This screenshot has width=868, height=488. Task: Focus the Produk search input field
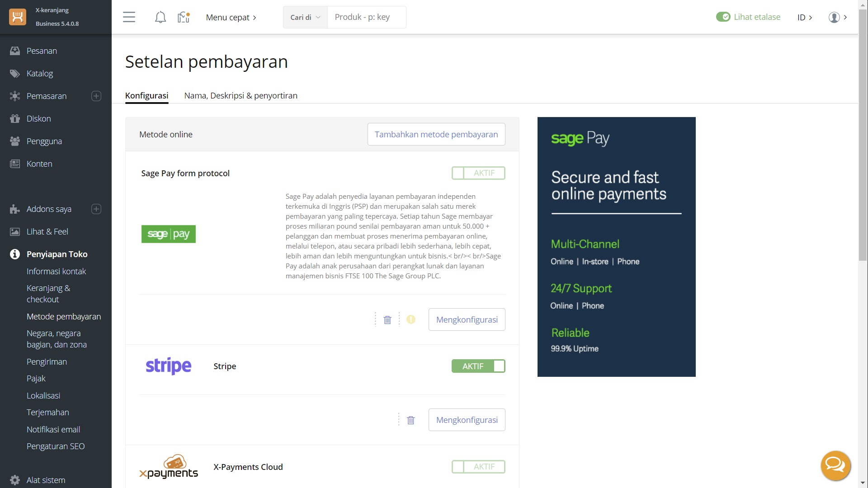click(x=366, y=17)
